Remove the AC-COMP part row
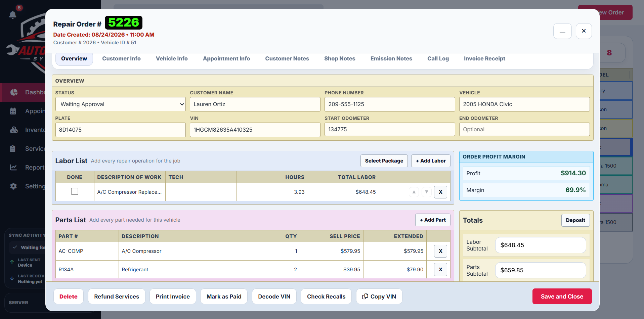Image resolution: width=644 pixels, height=319 pixels. tap(440, 251)
